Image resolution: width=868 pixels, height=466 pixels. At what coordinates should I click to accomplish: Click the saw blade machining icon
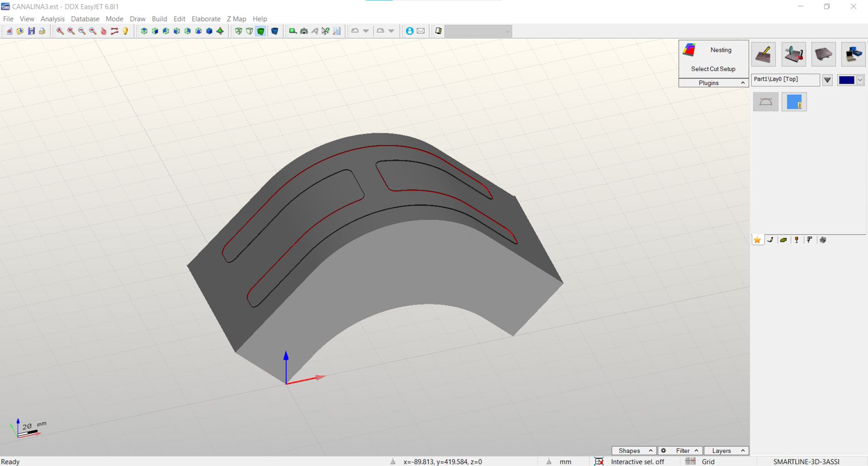[793, 55]
